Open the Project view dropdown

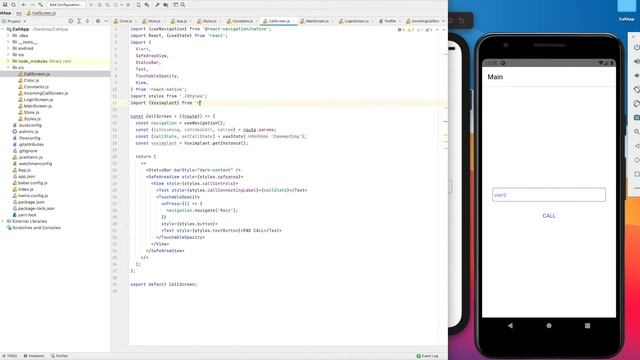pyautogui.click(x=14, y=21)
